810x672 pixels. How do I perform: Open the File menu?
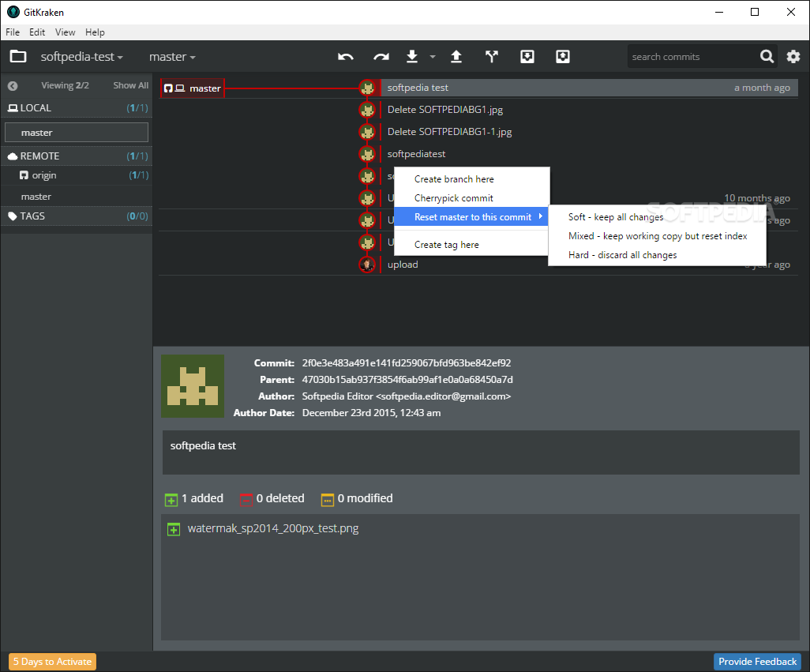(13, 32)
